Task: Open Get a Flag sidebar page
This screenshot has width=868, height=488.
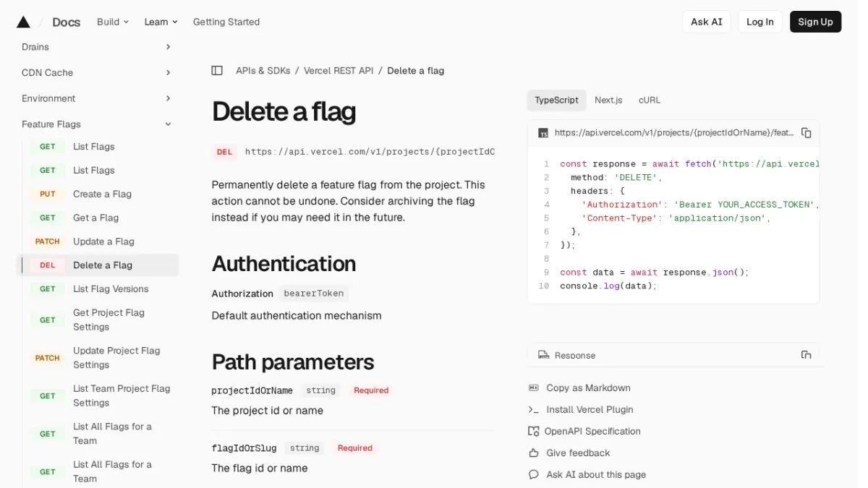Action: [x=95, y=218]
